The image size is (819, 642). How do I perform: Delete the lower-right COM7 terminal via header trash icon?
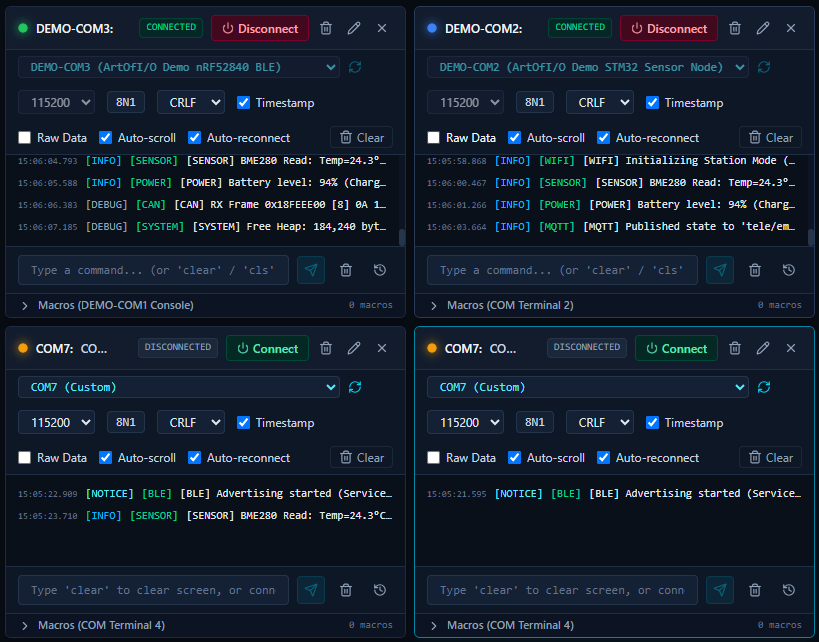735,348
